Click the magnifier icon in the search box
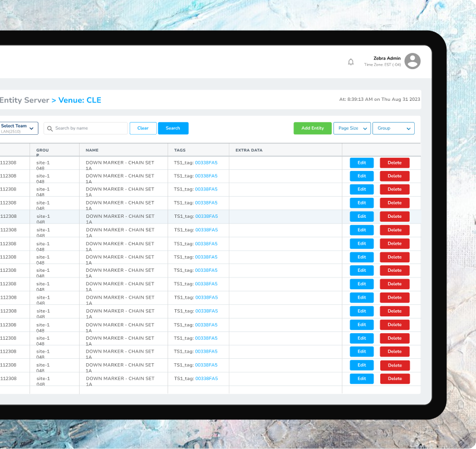 point(50,129)
